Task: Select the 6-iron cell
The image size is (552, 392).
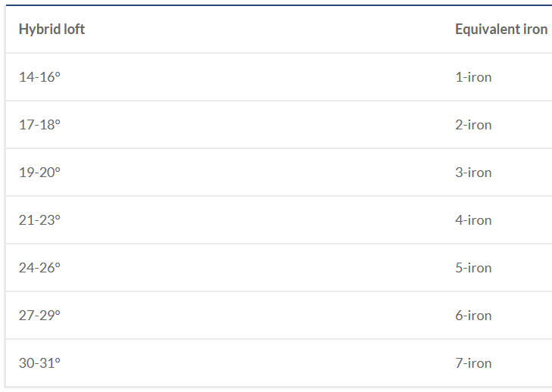Action: pos(473,316)
